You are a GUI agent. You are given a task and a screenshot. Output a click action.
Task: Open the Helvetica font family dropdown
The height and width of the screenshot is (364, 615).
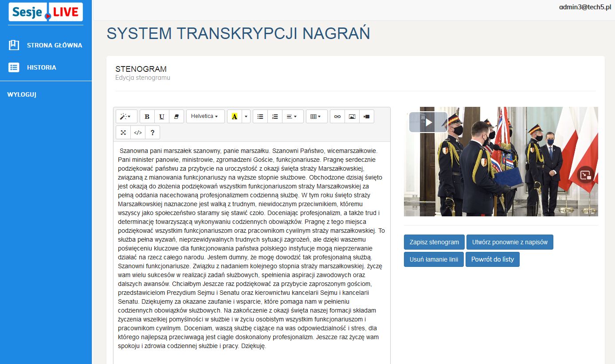pos(205,117)
